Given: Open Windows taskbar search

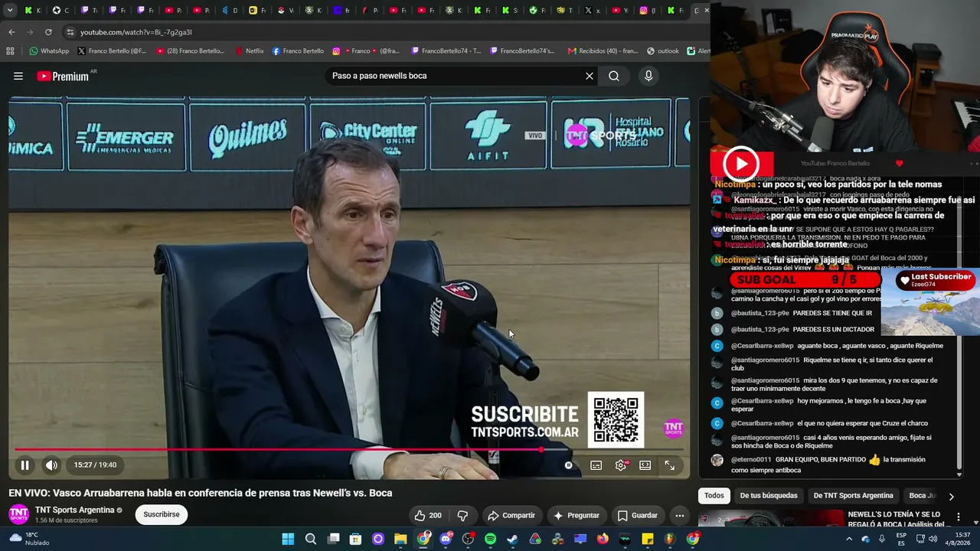Looking at the screenshot, I should [311, 539].
